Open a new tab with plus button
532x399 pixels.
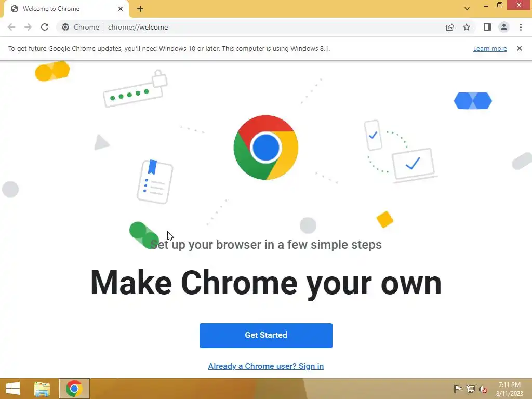[140, 9]
